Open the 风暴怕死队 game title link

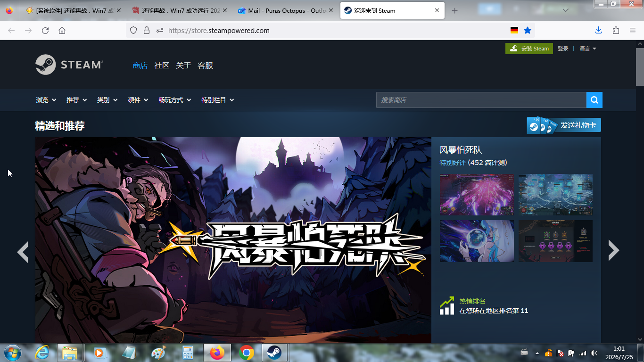pyautogui.click(x=461, y=150)
